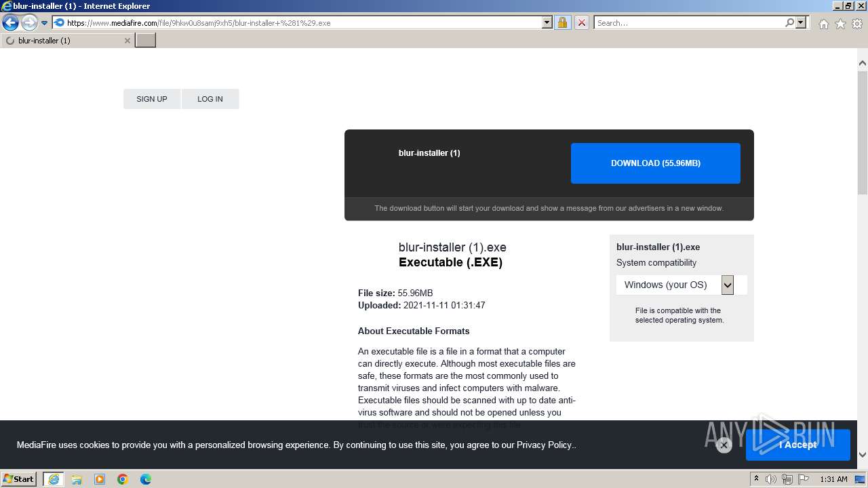
Task: Click the LOG IN button
Action: (x=210, y=99)
